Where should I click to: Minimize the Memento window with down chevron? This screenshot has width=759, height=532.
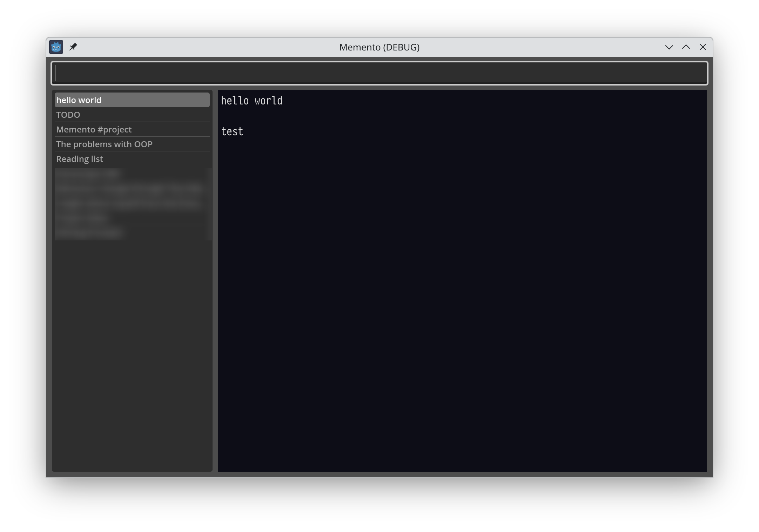[669, 47]
